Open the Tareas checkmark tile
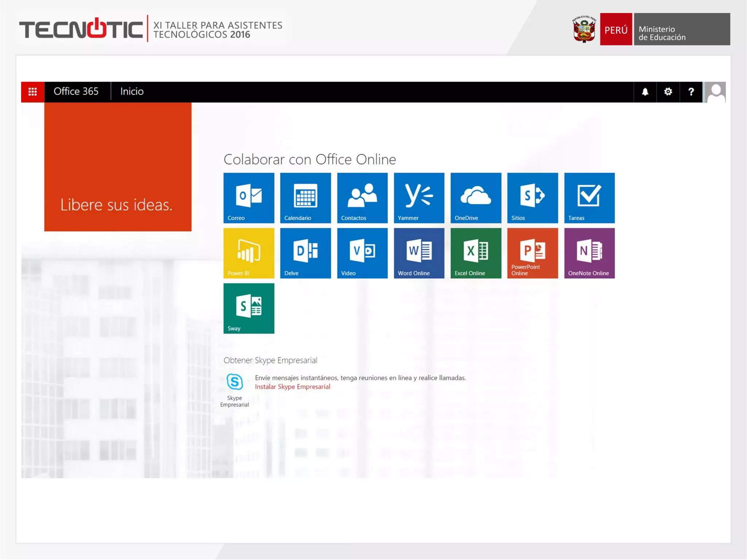Image resolution: width=747 pixels, height=560 pixels. 589,198
